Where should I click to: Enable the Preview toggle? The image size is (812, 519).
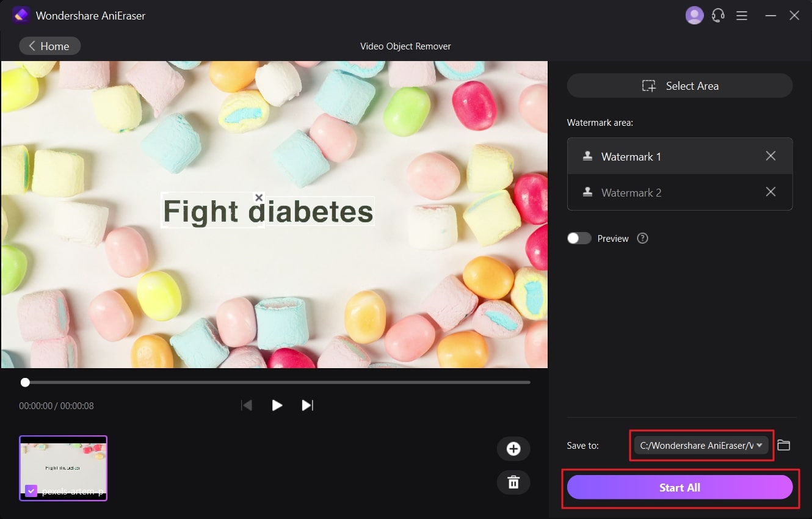point(579,238)
